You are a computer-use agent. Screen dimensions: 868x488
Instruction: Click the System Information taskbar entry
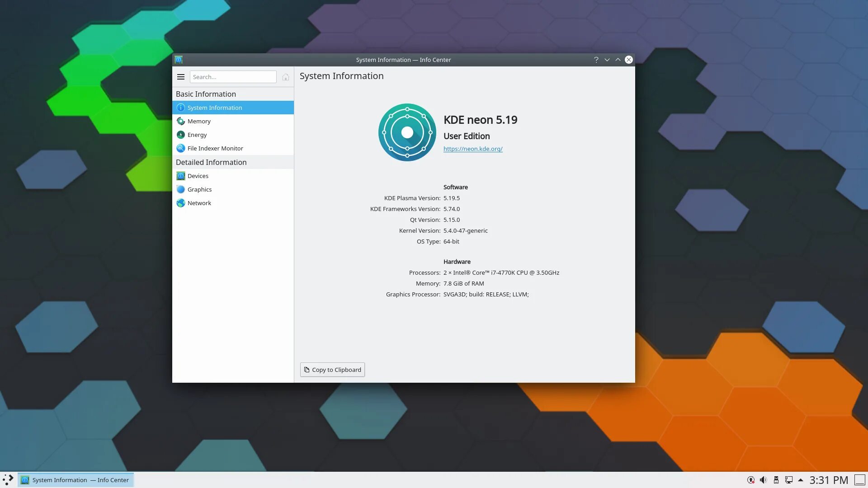point(76,480)
